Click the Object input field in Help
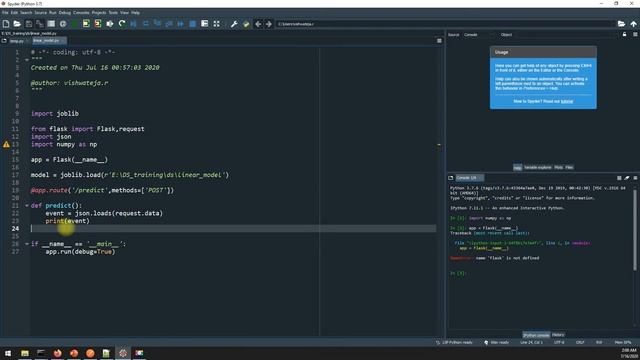The height and width of the screenshot is (360, 640). coord(566,35)
